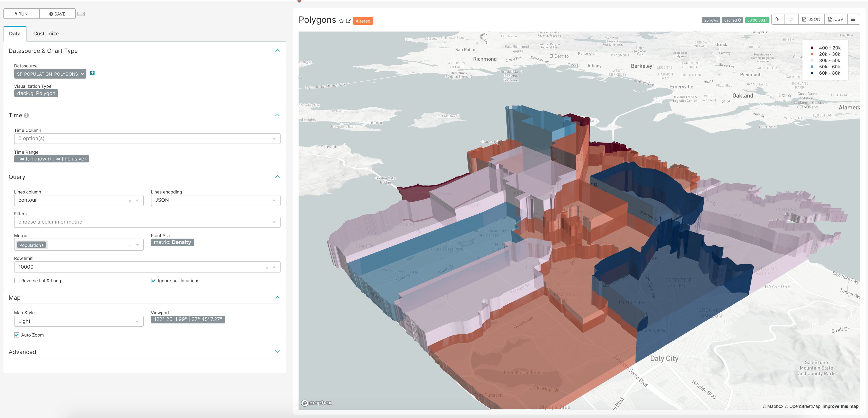Screen dimensions: 868x418
Task: Click the RUN button
Action: pos(22,14)
